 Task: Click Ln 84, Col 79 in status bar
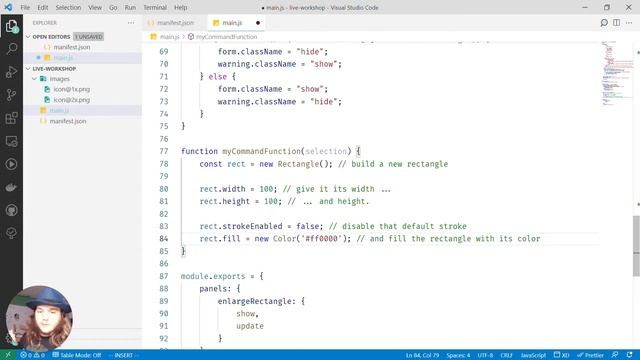click(422, 355)
